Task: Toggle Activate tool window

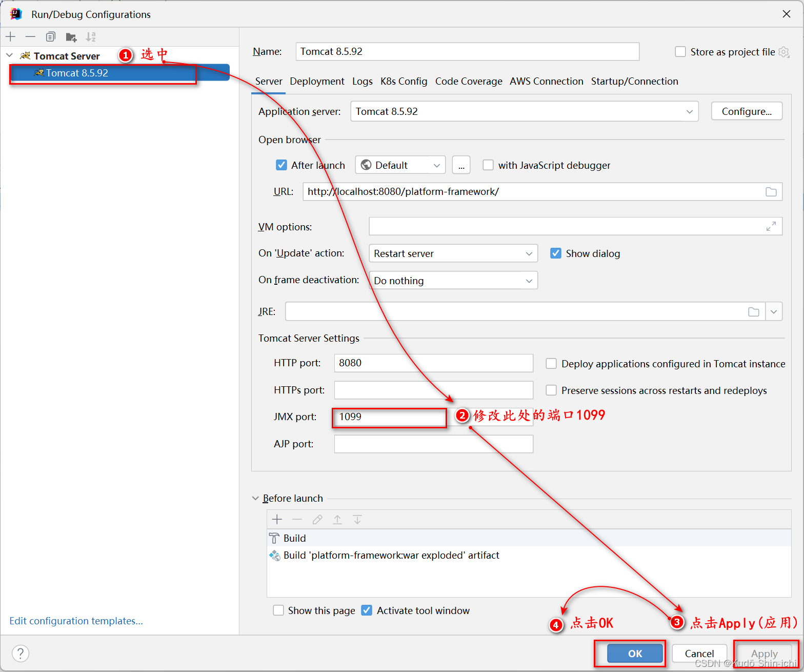Action: (x=367, y=610)
